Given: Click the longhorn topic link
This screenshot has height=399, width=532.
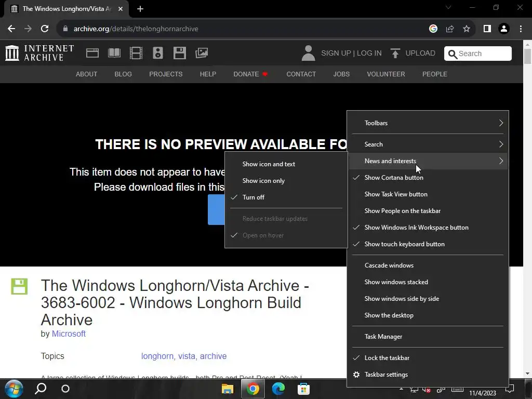Looking at the screenshot, I should pos(158,356).
